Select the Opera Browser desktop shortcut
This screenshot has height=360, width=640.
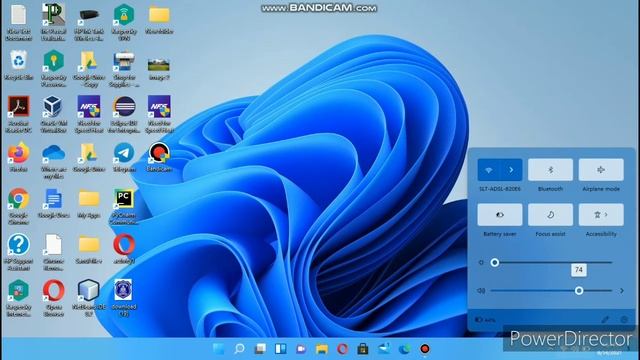tap(53, 298)
